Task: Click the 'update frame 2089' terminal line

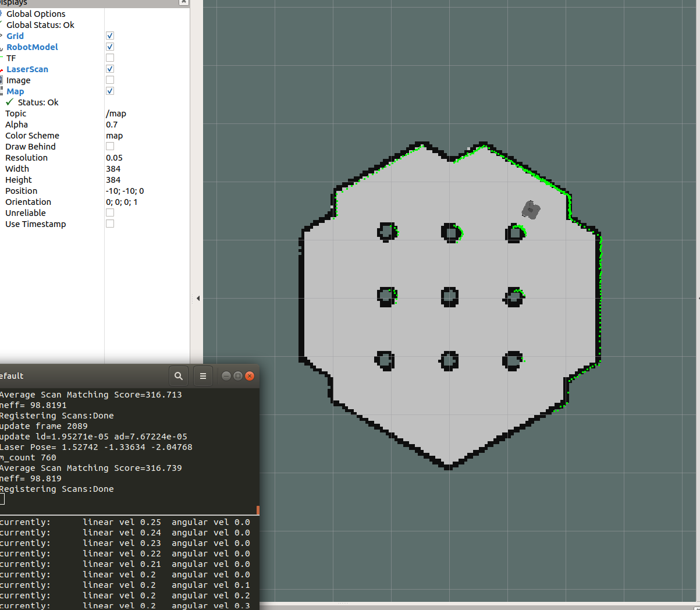Action: point(44,426)
